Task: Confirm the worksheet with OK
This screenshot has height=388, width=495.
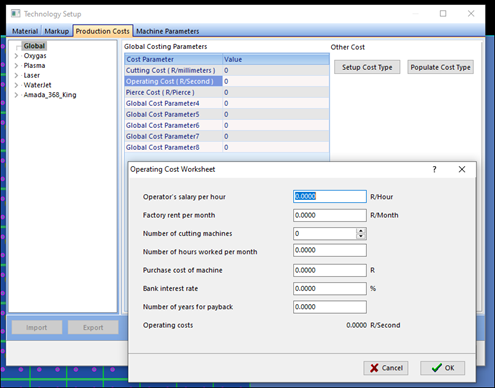Action: pos(442,368)
